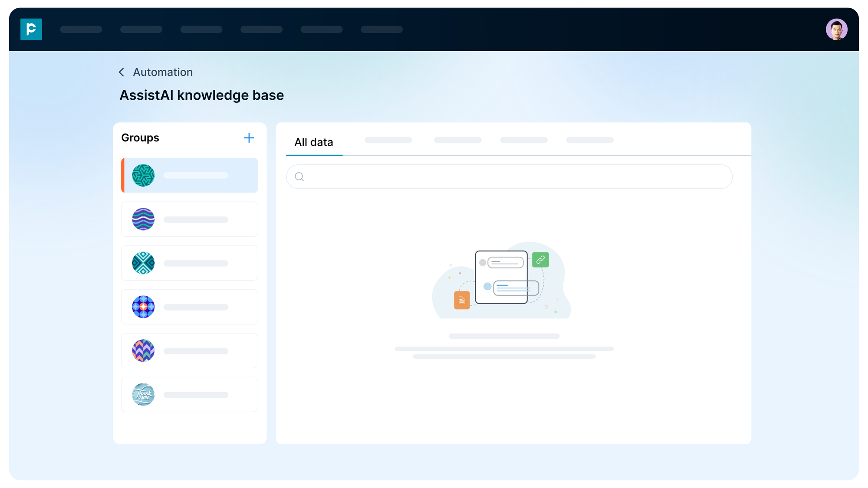Click the first top navigation menu item
This screenshot has width=868, height=488.
[81, 29]
